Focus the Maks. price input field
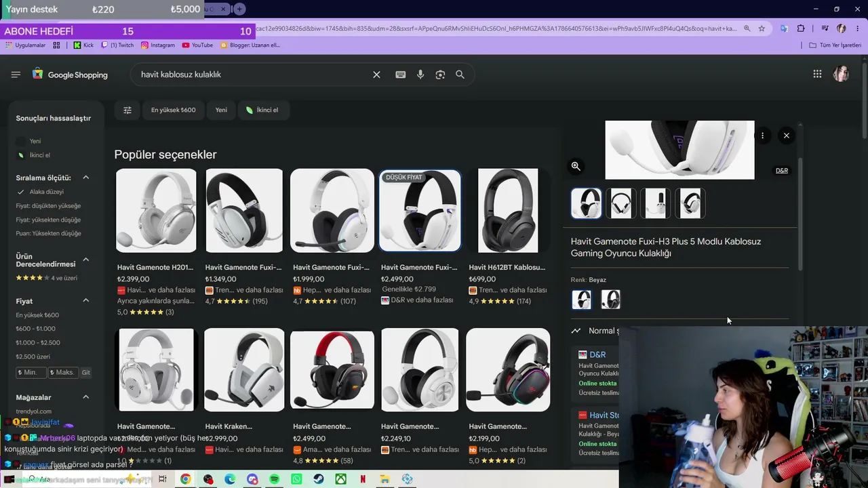 [x=64, y=373]
